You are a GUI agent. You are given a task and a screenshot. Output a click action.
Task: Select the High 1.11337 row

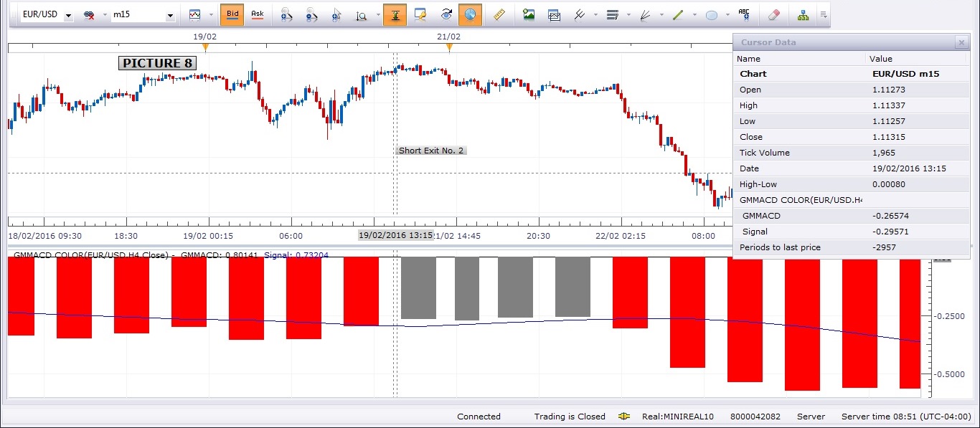point(851,105)
